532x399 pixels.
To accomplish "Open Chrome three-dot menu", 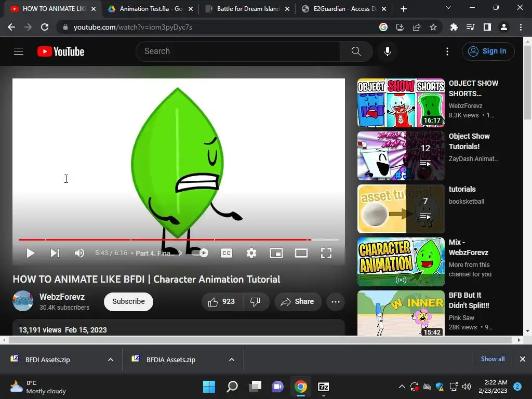I will point(521,27).
